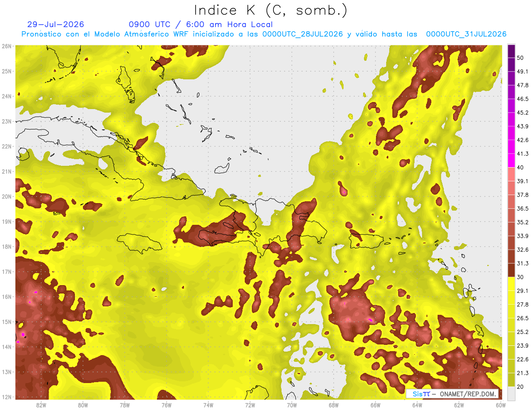Viewport: 532px width, 411px height.
Task: Click the "13N" latitude axis label
Action: pyautogui.click(x=7, y=372)
